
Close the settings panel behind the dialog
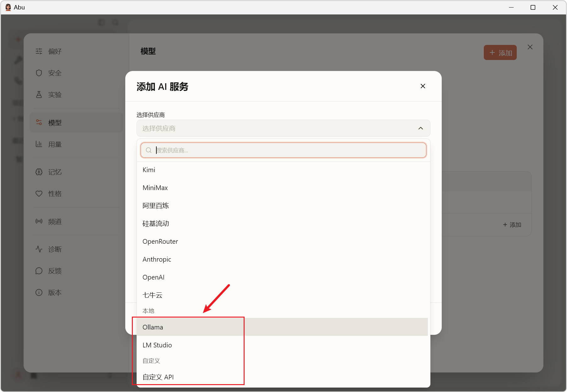click(x=530, y=47)
